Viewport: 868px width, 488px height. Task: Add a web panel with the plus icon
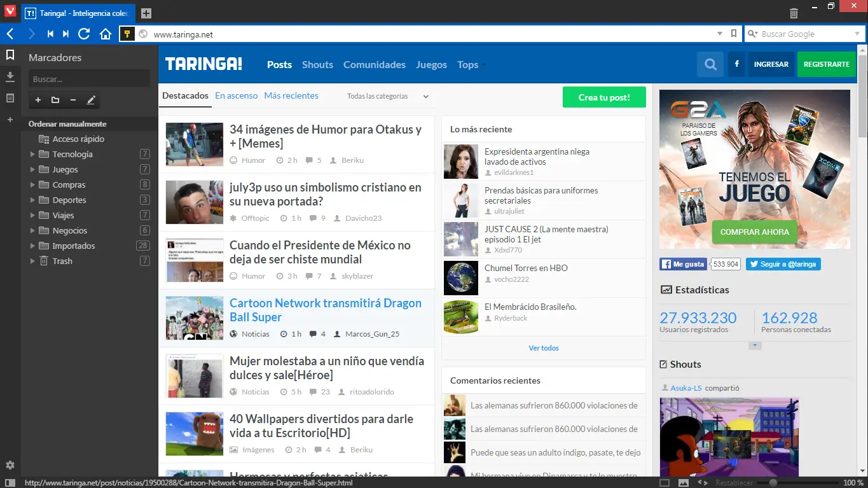coord(10,120)
